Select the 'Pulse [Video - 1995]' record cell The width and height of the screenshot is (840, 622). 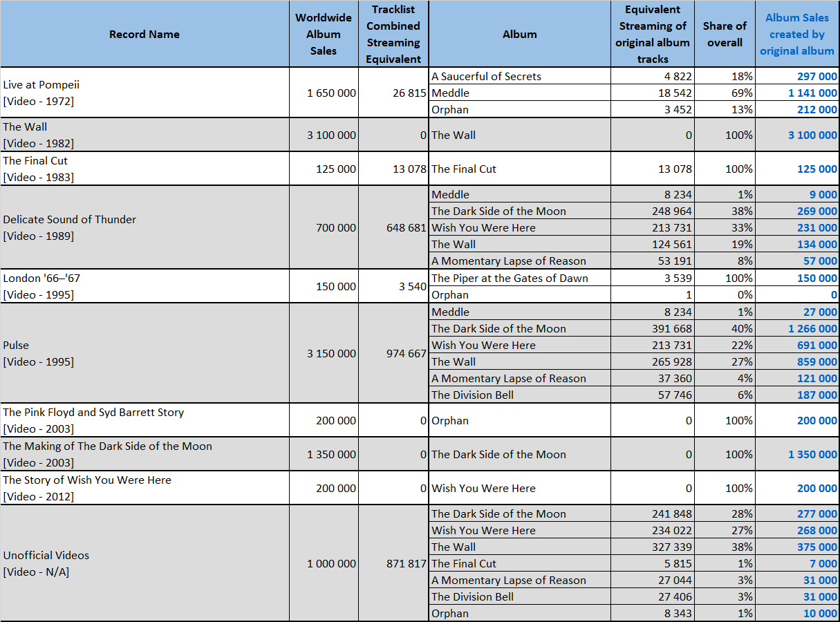tap(144, 353)
